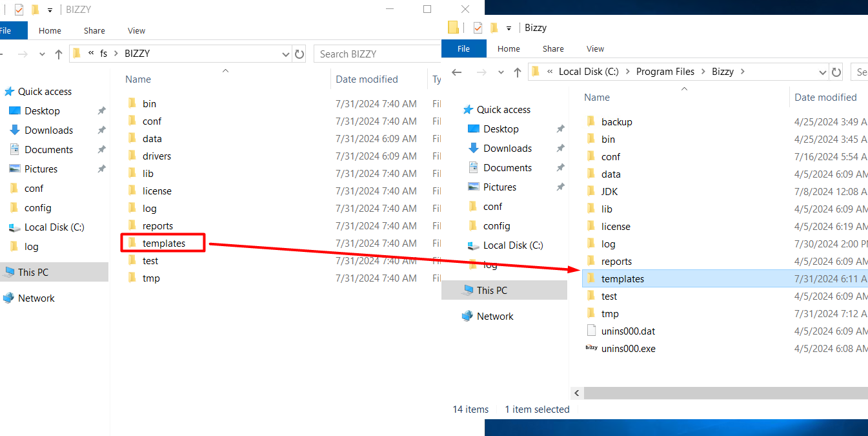The height and width of the screenshot is (436, 868).
Task: Click Up arrow in Program Files Bizzy window
Action: (x=517, y=72)
